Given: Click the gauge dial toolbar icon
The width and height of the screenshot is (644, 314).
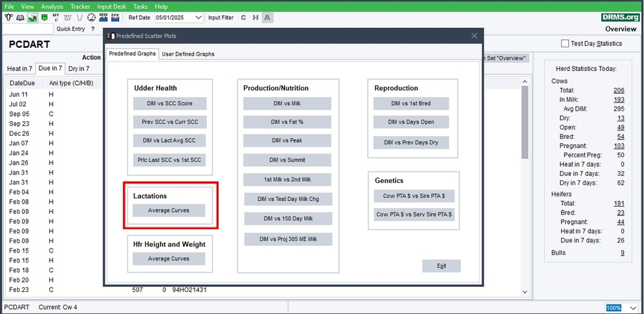Looking at the screenshot, I should (92, 18).
